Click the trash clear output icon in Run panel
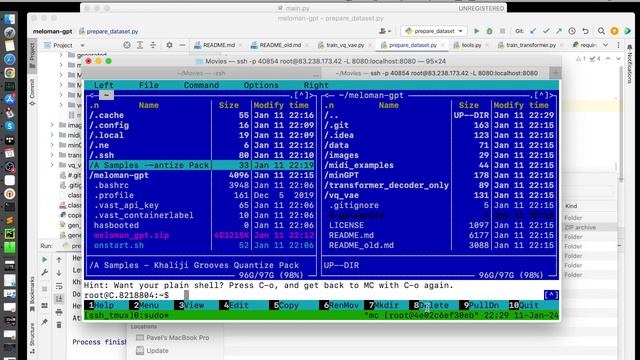The height and width of the screenshot is (360, 640). point(59,325)
